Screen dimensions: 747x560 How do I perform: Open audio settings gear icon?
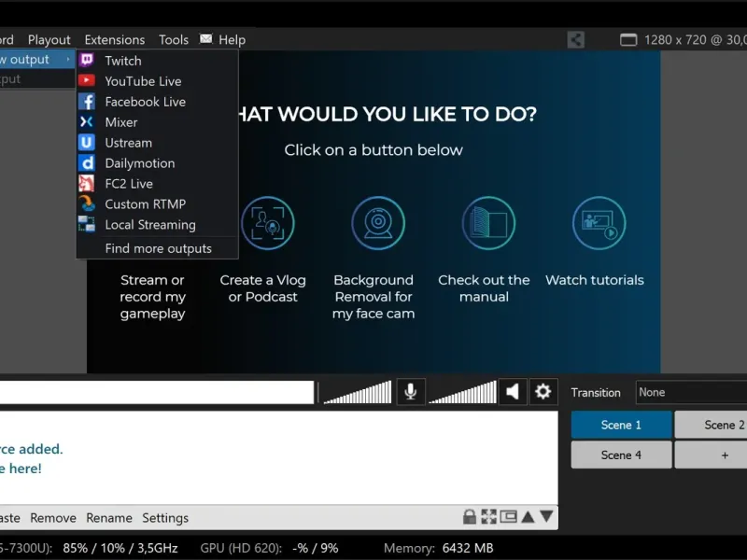coord(543,392)
